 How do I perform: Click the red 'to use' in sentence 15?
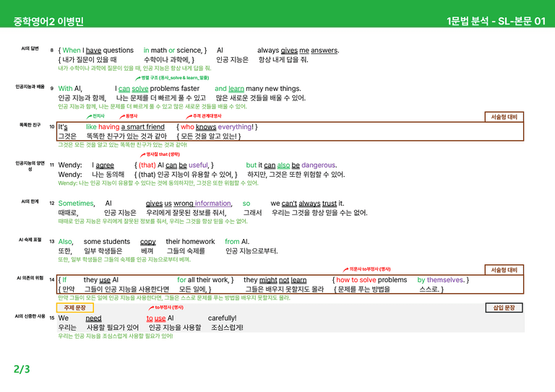156,318
